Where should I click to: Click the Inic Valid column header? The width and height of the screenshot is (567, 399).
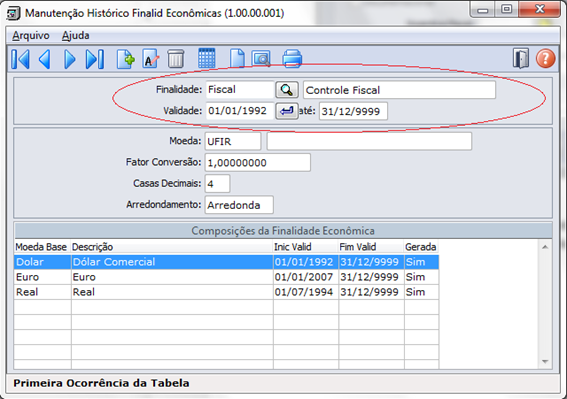[x=306, y=247]
